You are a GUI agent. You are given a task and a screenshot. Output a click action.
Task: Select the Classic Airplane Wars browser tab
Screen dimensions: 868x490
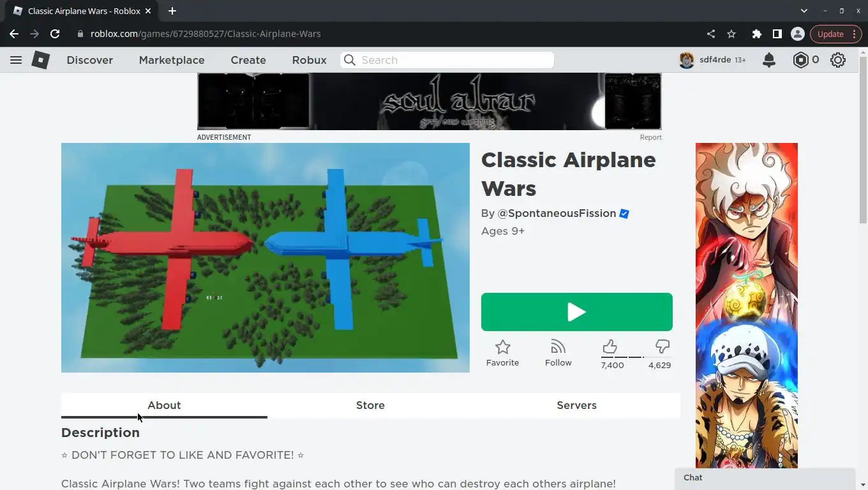[x=80, y=11]
